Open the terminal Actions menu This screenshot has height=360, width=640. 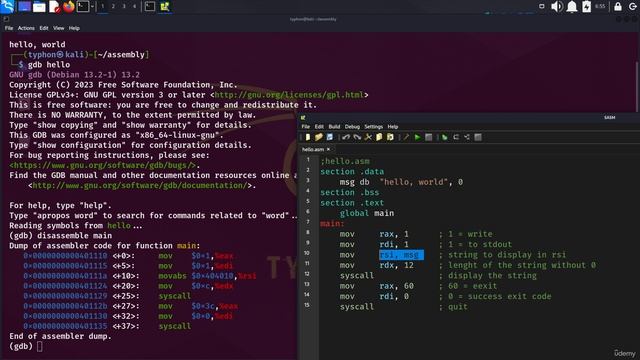click(x=26, y=28)
